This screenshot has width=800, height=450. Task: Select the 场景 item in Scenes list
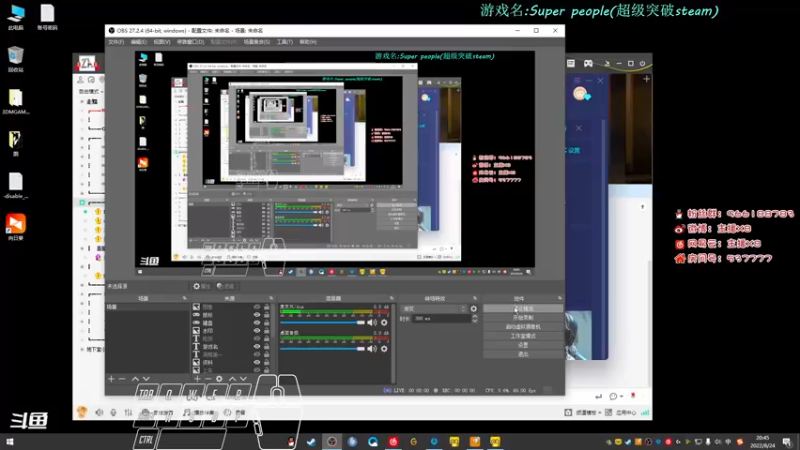click(147, 307)
